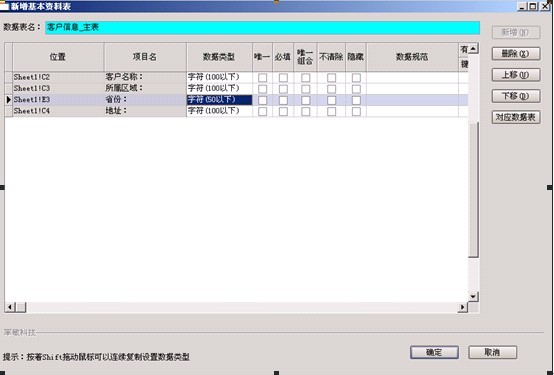Open data type dropdown for 省份 row
This screenshot has width=554, height=375.
219,100
